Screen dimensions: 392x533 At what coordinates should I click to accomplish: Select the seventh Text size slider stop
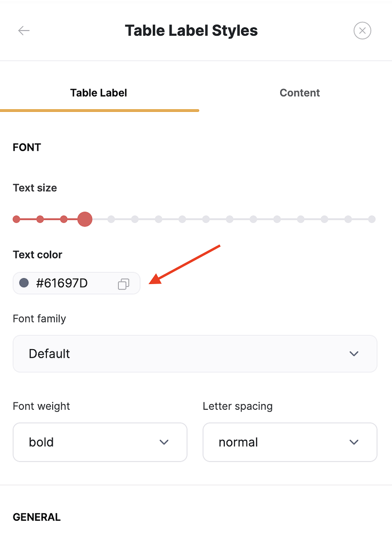click(159, 219)
